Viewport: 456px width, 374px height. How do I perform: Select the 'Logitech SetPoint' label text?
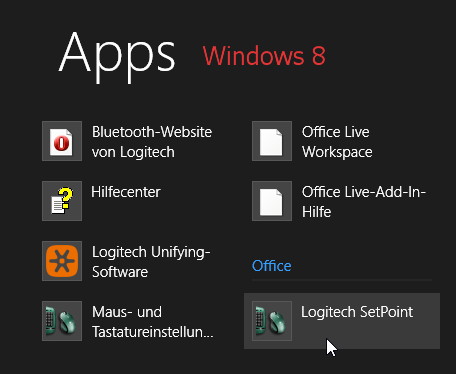pos(357,312)
